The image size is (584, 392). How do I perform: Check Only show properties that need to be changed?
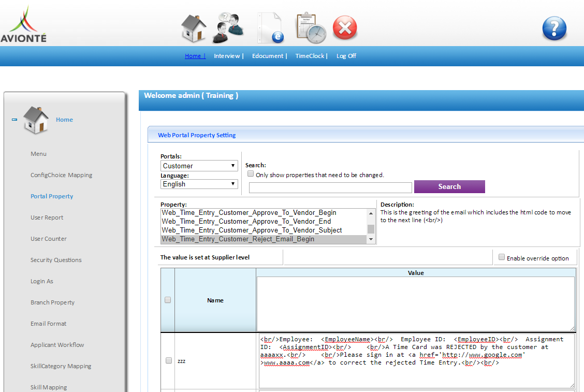click(251, 173)
